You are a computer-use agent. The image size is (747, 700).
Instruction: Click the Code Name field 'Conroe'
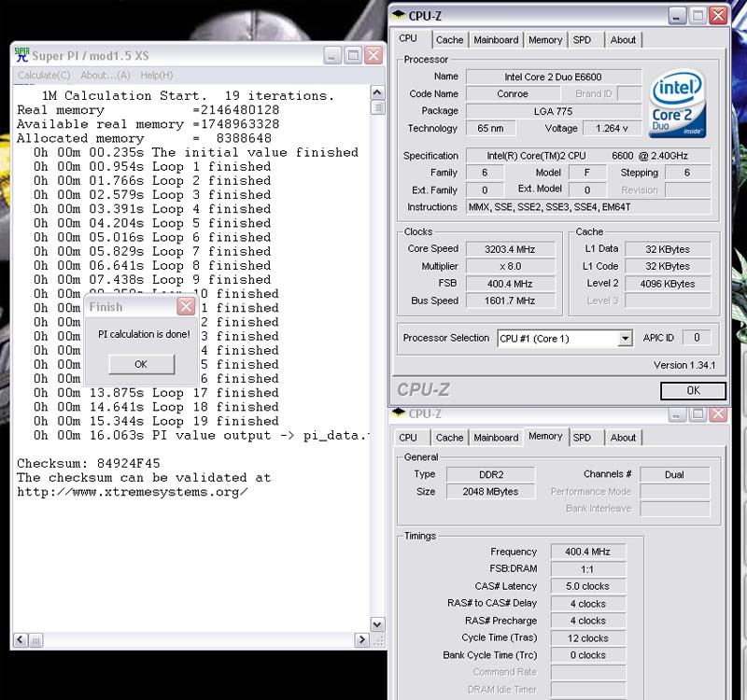[513, 94]
